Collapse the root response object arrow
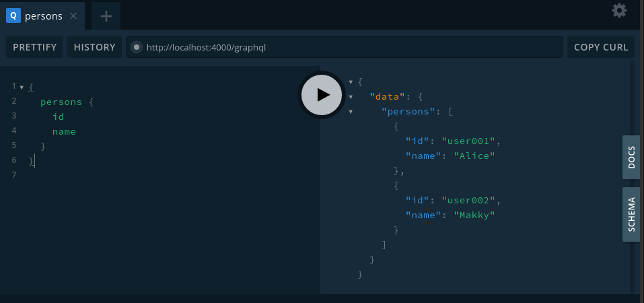The height and width of the screenshot is (303, 644). [x=351, y=82]
